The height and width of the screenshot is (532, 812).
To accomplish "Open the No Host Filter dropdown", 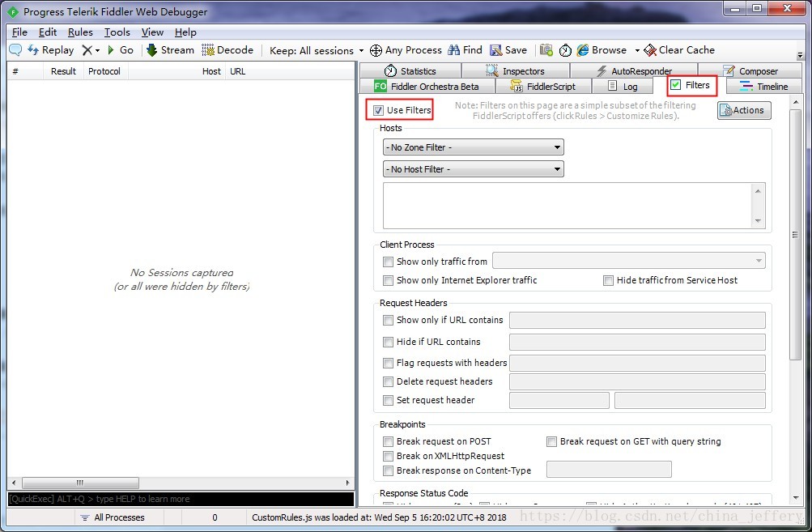I will coord(474,169).
